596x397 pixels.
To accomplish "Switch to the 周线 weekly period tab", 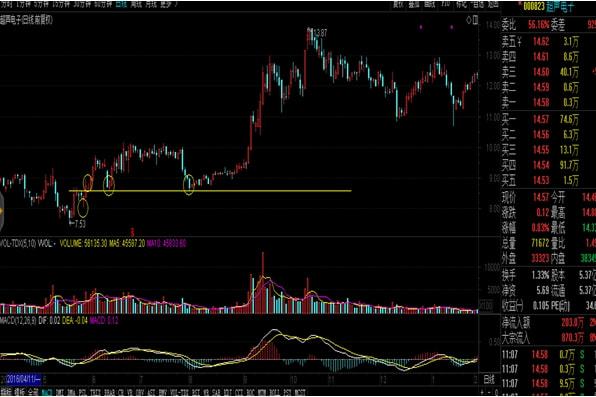I will click(x=136, y=4).
